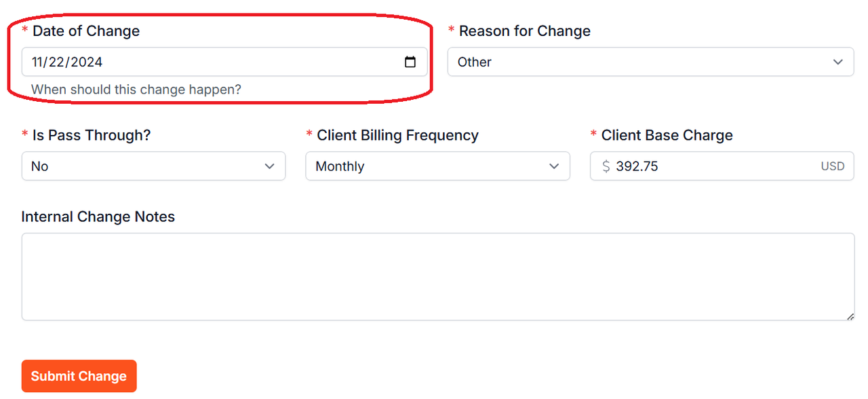Open the calendar picker icon in Date of Change
The height and width of the screenshot is (399, 868).
pyautogui.click(x=410, y=62)
